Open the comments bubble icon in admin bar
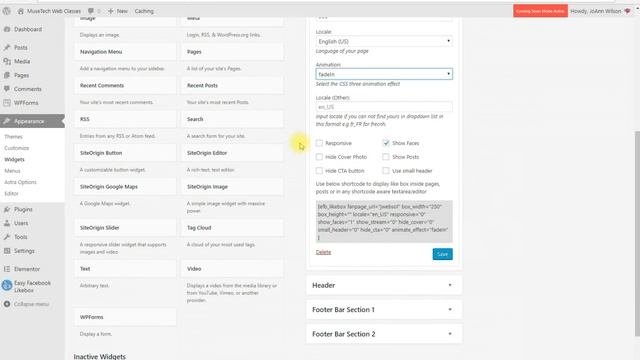The width and height of the screenshot is (640, 360). 91,11
